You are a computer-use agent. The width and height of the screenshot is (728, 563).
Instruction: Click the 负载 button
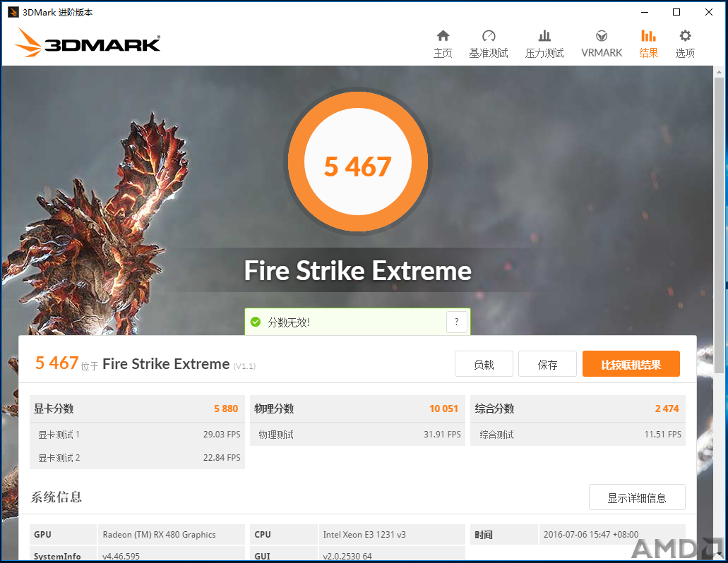click(x=484, y=364)
